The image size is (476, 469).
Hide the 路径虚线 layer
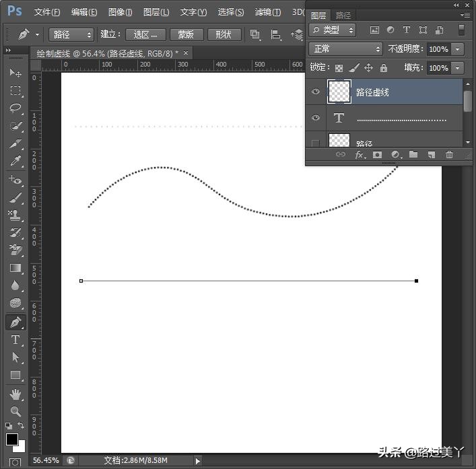[x=316, y=92]
